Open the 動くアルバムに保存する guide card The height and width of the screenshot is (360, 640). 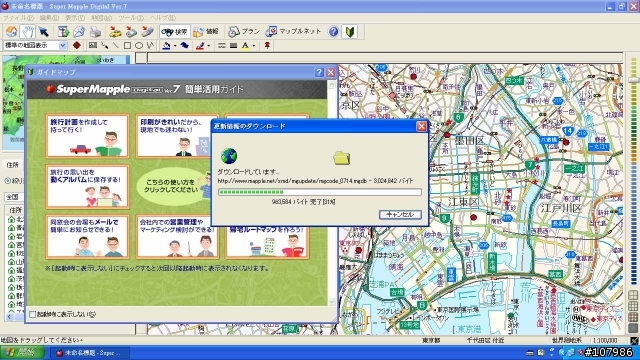[87, 187]
